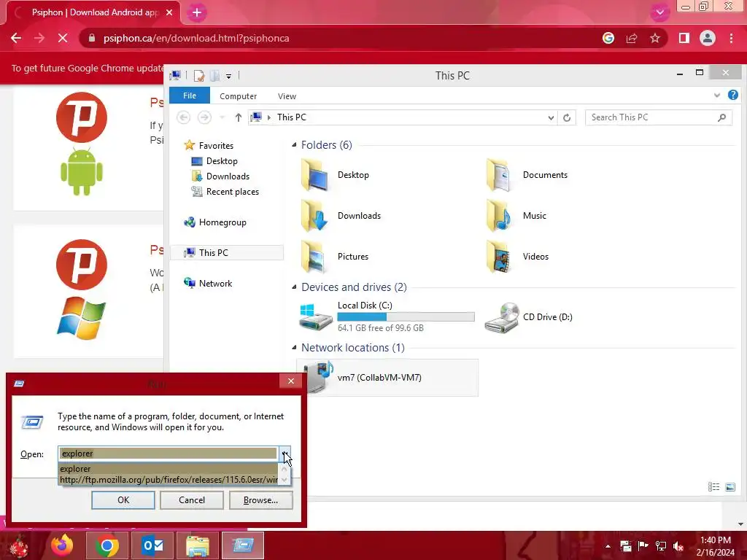Image resolution: width=747 pixels, height=560 pixels.
Task: Click Browse... in Run dialog
Action: [x=260, y=500]
